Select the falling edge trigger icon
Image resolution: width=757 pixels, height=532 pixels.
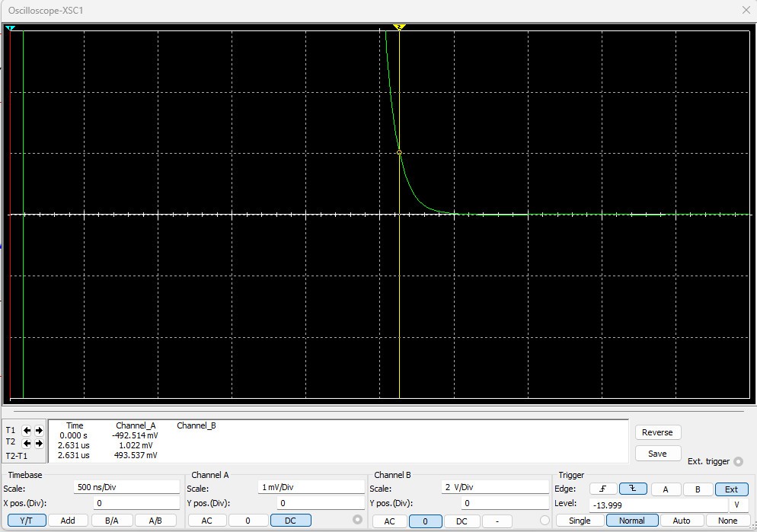tap(633, 489)
